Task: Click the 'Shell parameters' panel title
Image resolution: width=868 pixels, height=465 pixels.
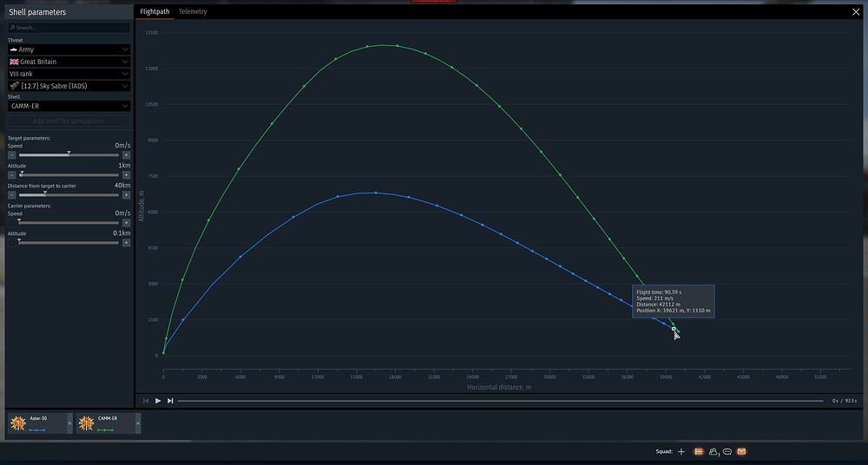Action: point(37,12)
